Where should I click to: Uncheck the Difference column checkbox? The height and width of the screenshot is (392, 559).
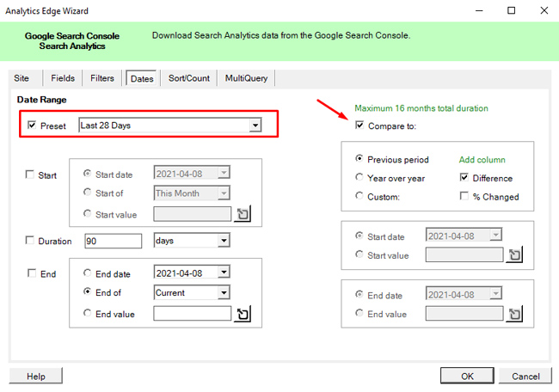(464, 177)
